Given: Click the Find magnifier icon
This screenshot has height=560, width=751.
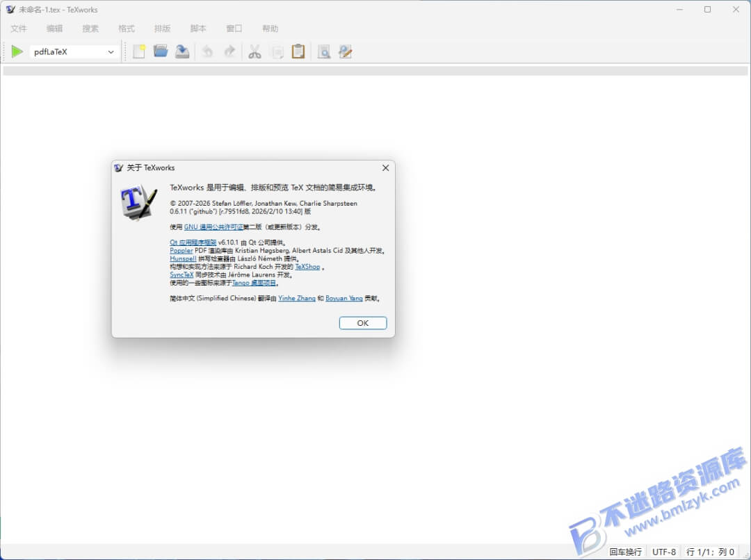Looking at the screenshot, I should pyautogui.click(x=324, y=51).
